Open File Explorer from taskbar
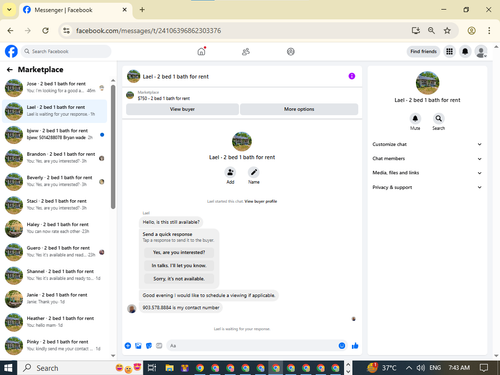Viewport: 500px width, 375px height. 169,368
